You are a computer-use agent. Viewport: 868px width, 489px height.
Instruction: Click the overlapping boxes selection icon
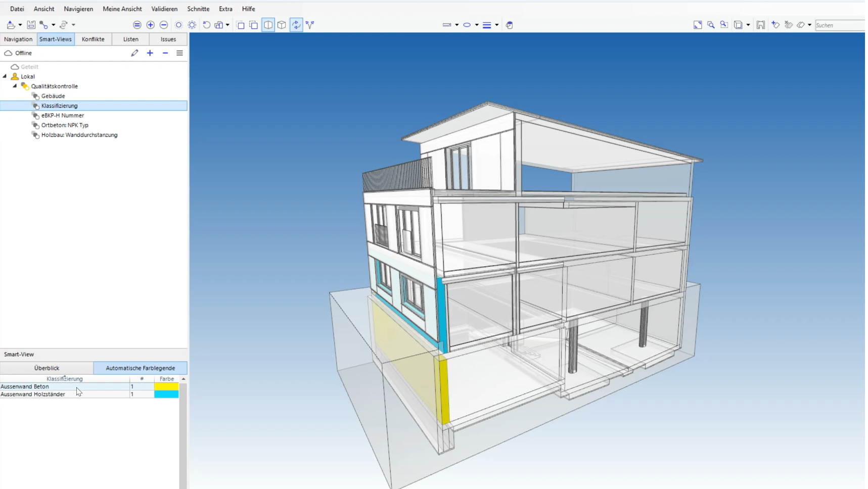[254, 25]
